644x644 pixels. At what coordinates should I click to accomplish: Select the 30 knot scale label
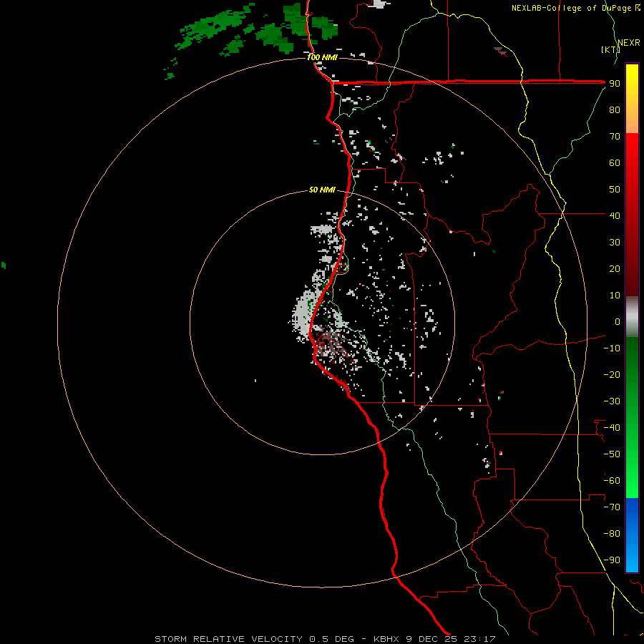[615, 243]
